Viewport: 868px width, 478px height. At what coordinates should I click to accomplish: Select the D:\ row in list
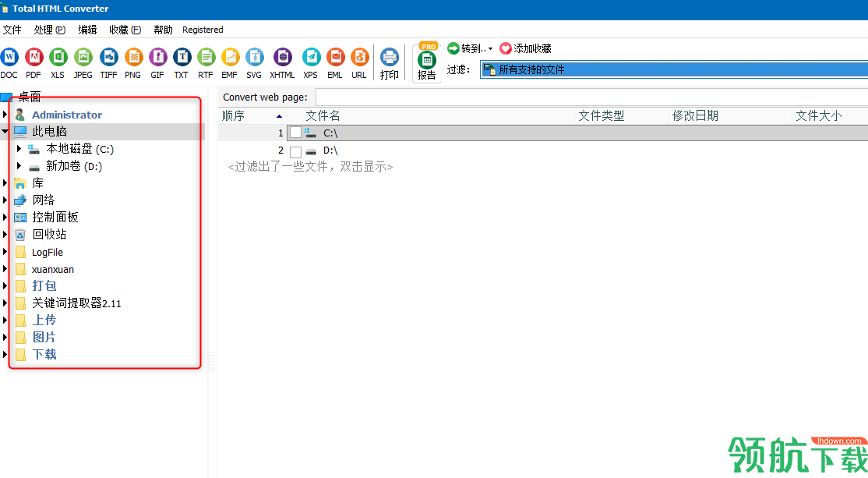(543, 150)
